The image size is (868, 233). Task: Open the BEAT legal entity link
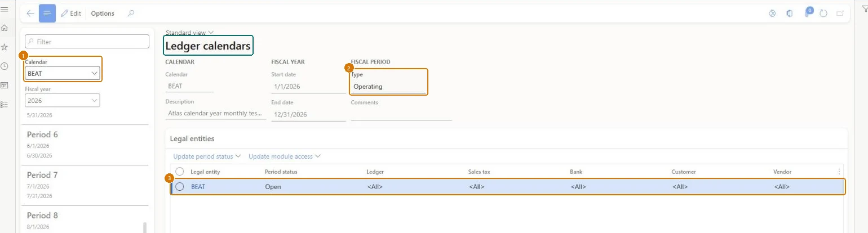pyautogui.click(x=198, y=187)
